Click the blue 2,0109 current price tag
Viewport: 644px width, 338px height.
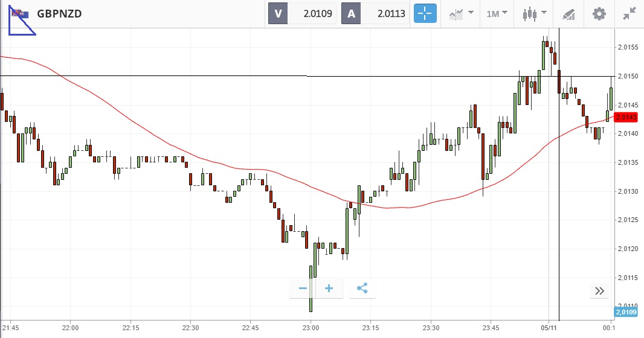pos(626,312)
